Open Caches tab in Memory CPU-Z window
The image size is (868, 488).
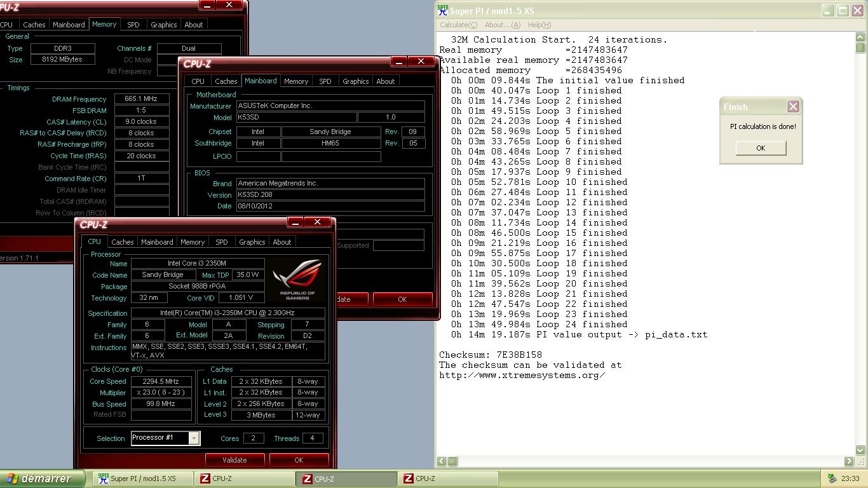click(x=34, y=25)
